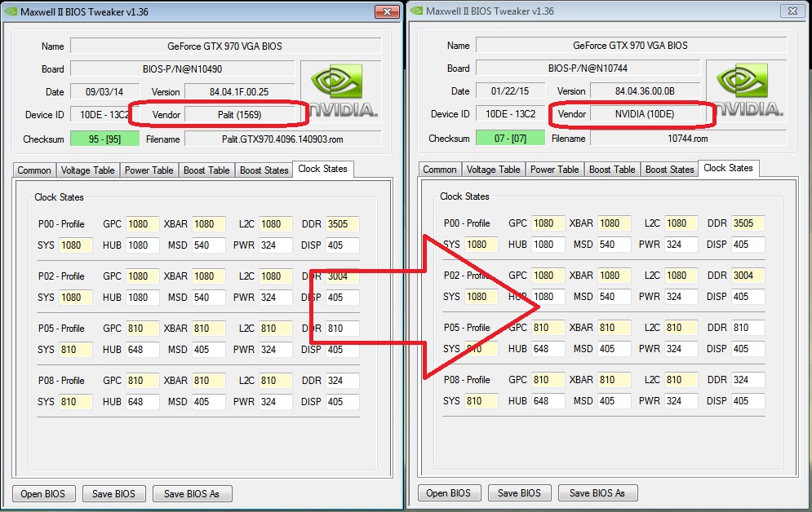Screen dimensions: 812x512
Task: Select Clock States tab in the left window
Action: click(x=322, y=169)
